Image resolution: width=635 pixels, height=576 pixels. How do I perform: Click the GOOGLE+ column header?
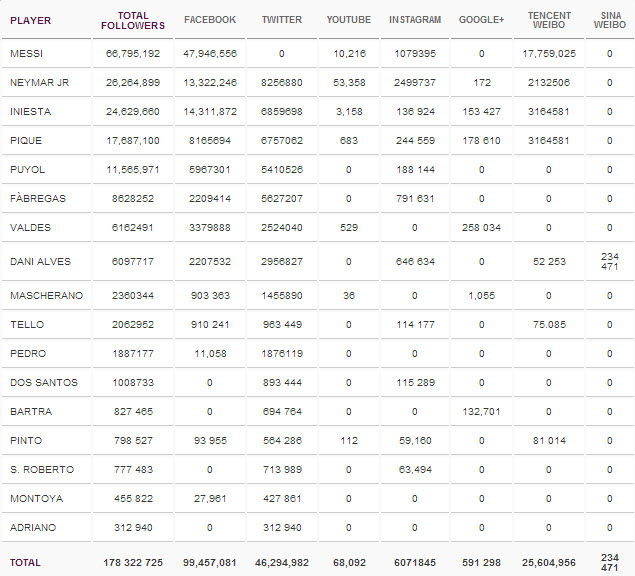tap(481, 20)
